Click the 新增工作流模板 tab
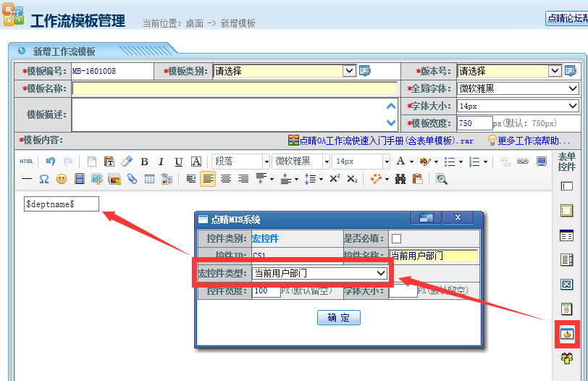The image size is (588, 381). (64, 51)
